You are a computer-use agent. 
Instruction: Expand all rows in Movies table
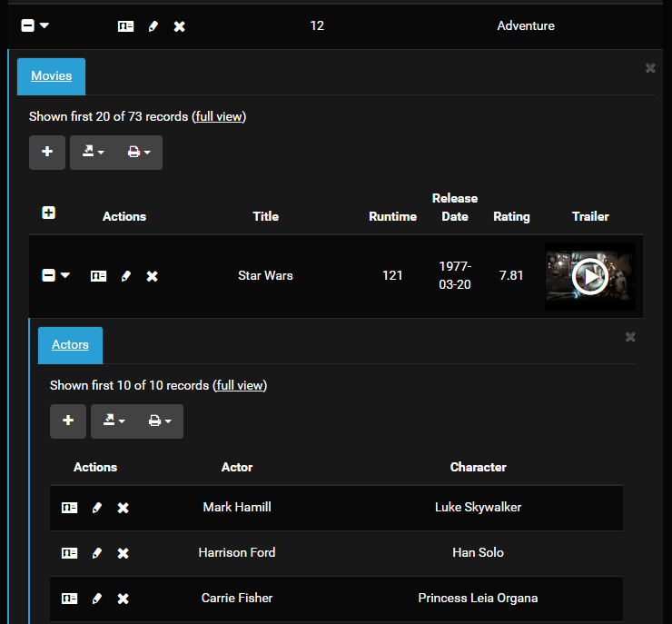[x=49, y=213]
